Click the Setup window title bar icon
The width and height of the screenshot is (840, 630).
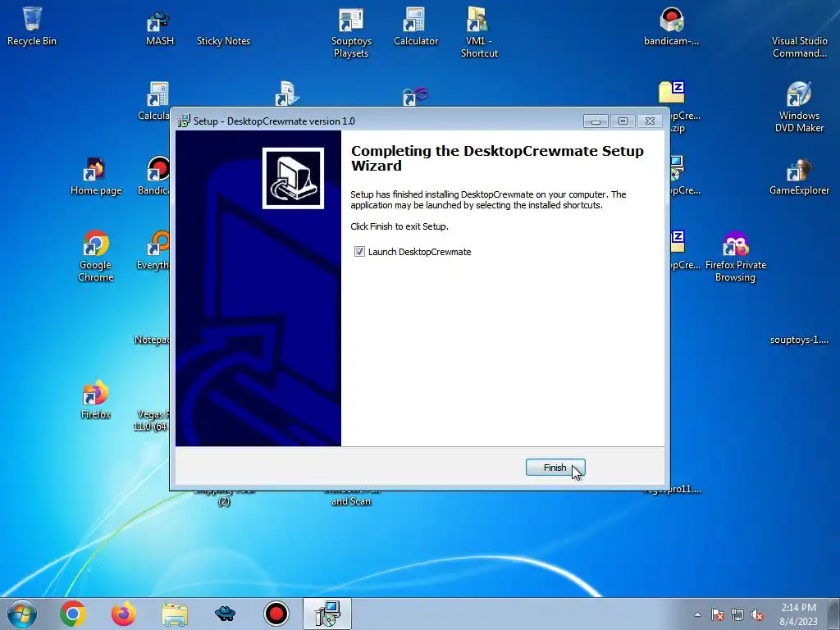click(x=184, y=121)
